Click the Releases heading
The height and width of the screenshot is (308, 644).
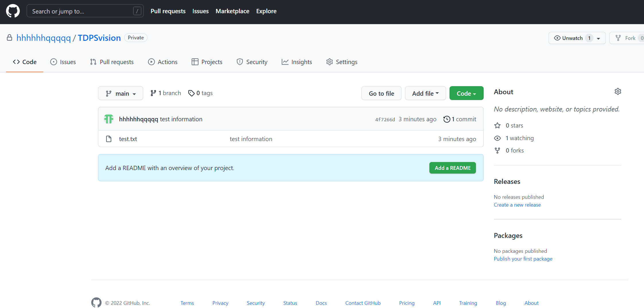[507, 182]
